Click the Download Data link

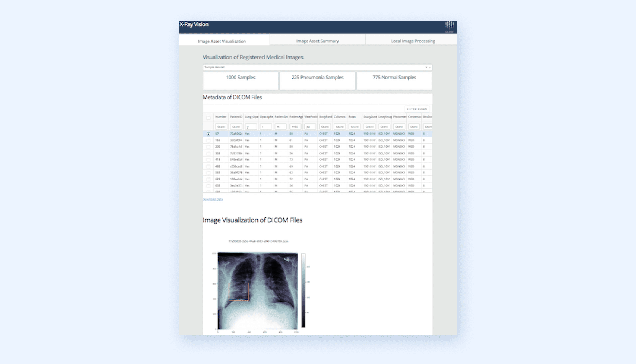coord(212,199)
